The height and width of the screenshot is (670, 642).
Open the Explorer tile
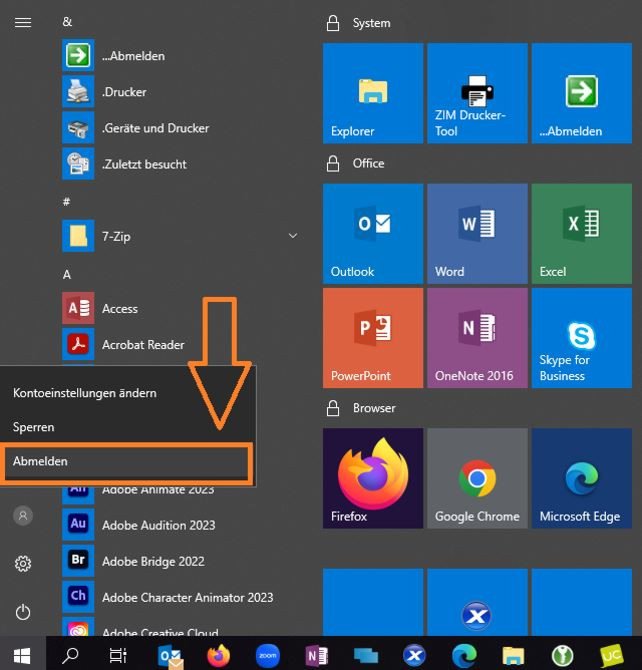(373, 93)
